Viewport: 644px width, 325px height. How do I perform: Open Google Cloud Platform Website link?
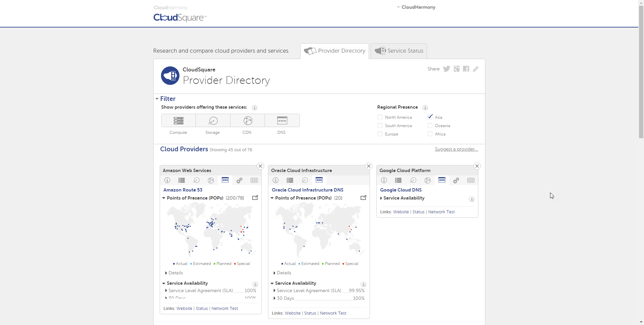pyautogui.click(x=401, y=212)
